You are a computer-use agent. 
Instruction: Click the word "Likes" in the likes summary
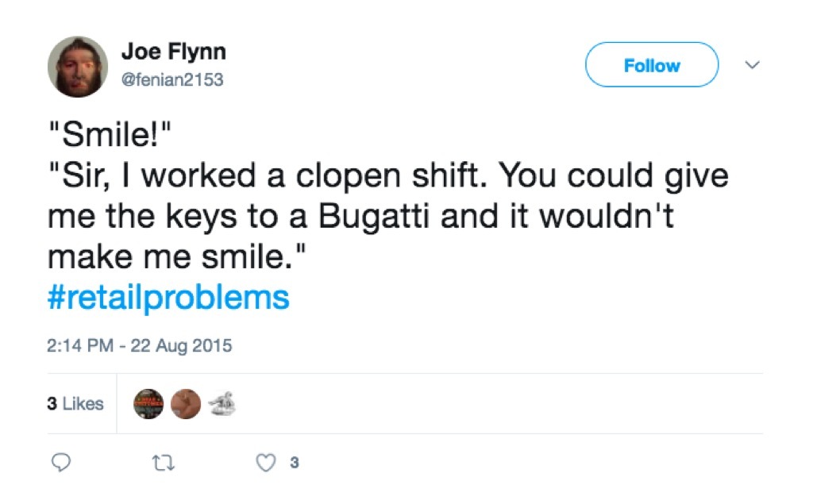tap(83, 404)
